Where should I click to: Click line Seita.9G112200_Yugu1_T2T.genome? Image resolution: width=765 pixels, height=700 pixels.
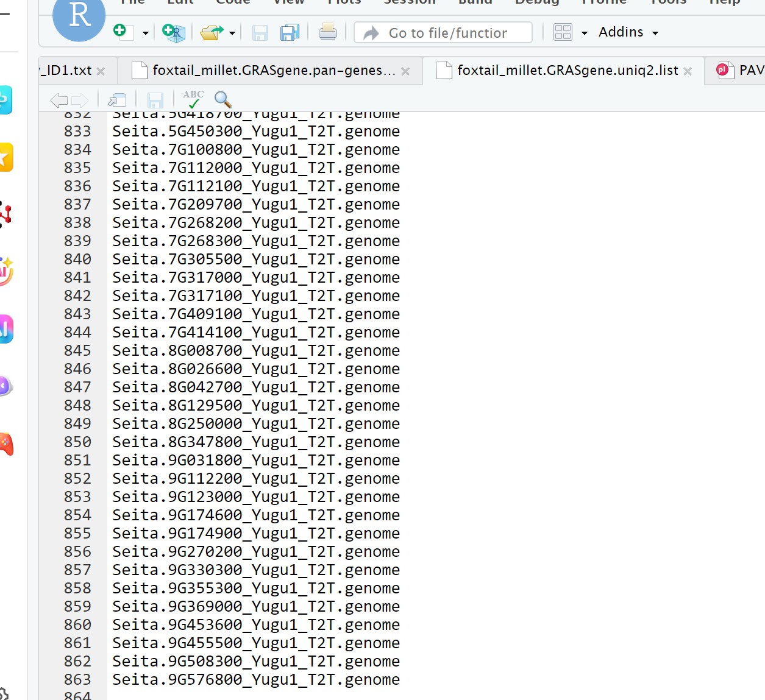(x=256, y=479)
